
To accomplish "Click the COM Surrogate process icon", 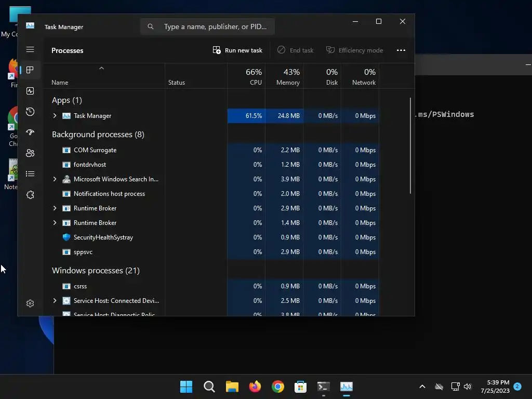I will (x=66, y=150).
